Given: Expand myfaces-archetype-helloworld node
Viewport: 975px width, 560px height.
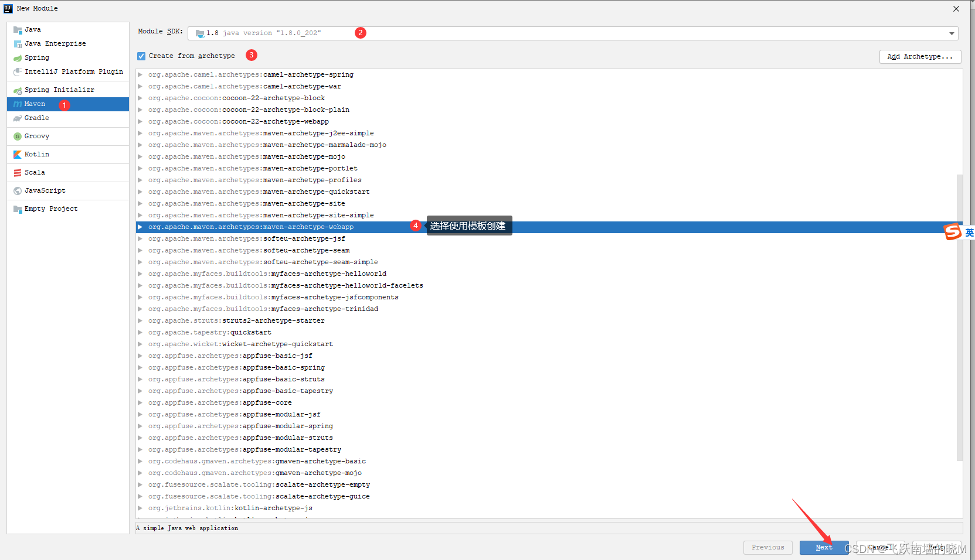Looking at the screenshot, I should click(140, 274).
